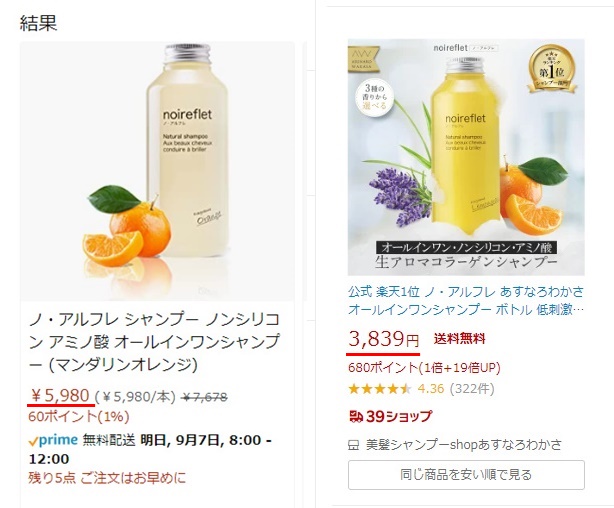Click the 3種の香りから選べる round badge

tap(374, 97)
